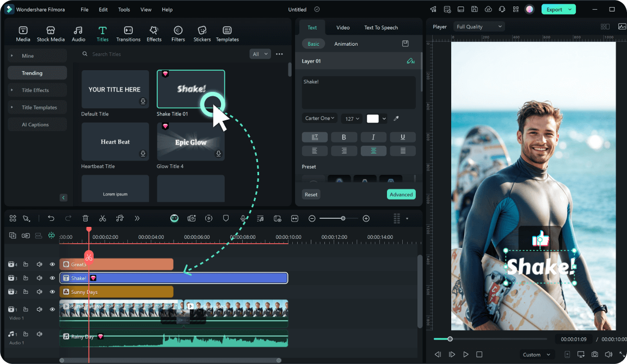Save text preset with the save icon
The height and width of the screenshot is (364, 627).
pyautogui.click(x=405, y=44)
